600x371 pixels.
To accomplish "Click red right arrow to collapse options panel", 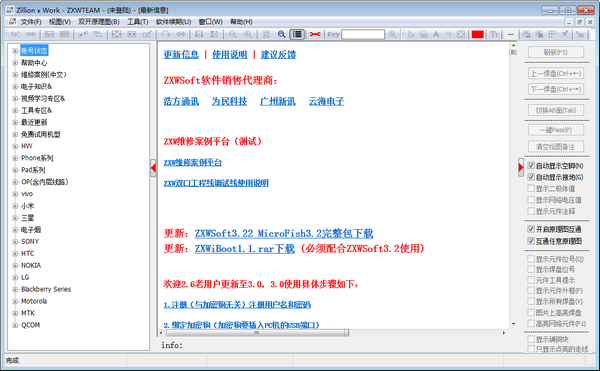I will point(521,167).
